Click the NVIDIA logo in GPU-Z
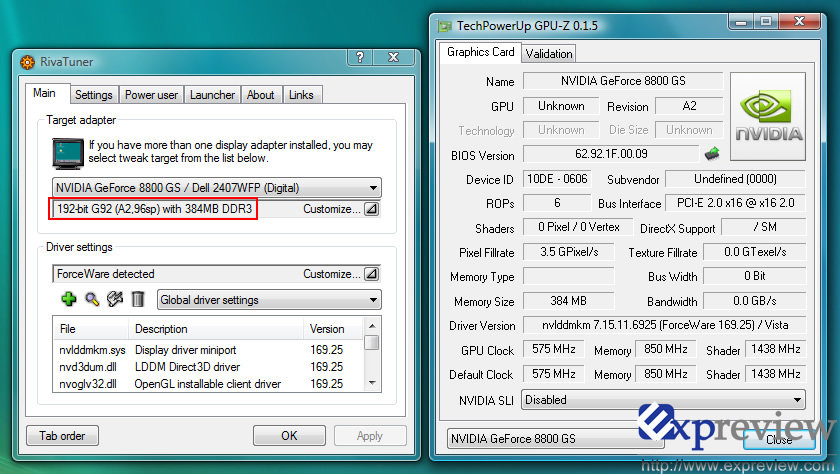The image size is (840, 474). (x=768, y=116)
